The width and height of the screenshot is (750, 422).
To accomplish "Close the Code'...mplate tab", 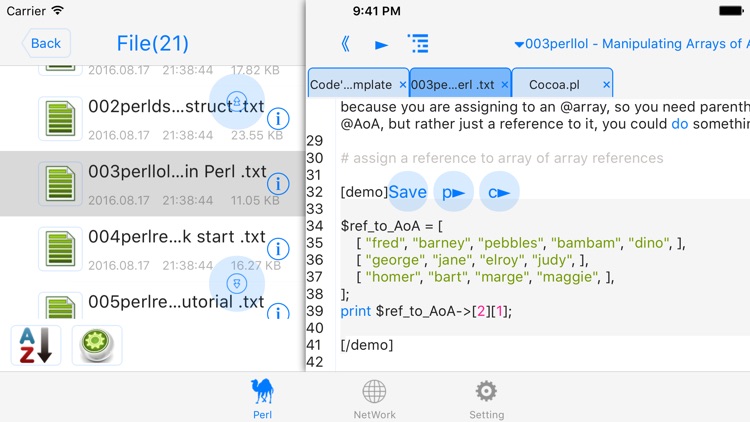I will click(x=403, y=85).
